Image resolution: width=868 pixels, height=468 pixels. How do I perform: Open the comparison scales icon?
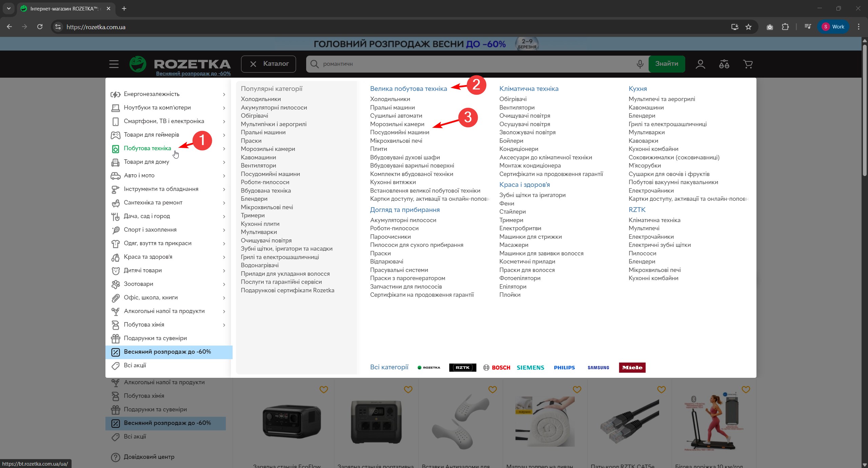[x=724, y=64]
